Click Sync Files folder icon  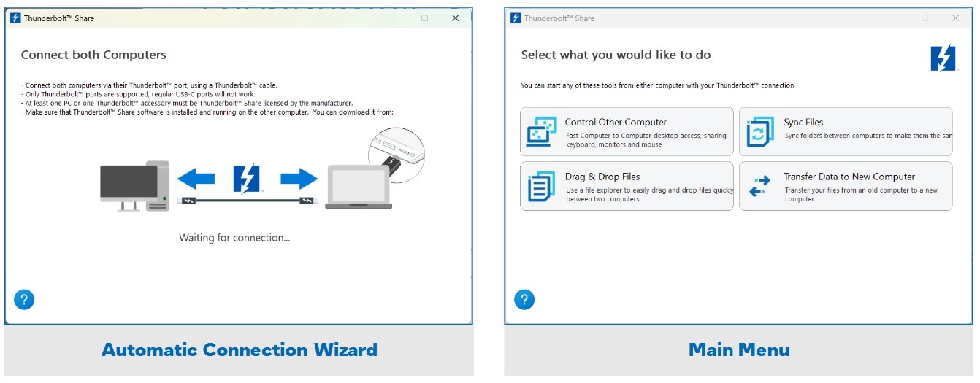[760, 132]
